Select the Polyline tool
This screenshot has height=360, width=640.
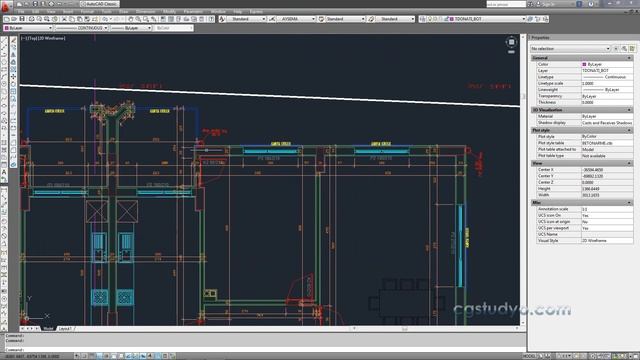pyautogui.click(x=4, y=55)
